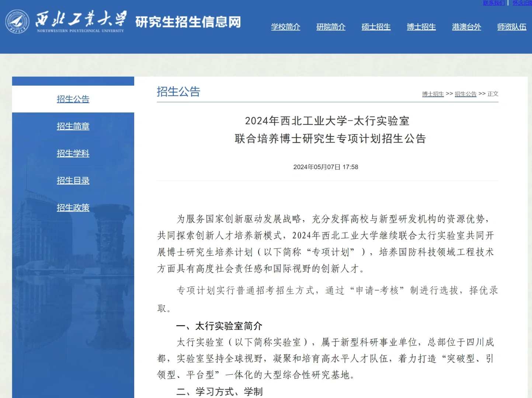The width and height of the screenshot is (532, 398).
Task: Click the 怀念旧版 link at top right
Action: coord(522,3)
